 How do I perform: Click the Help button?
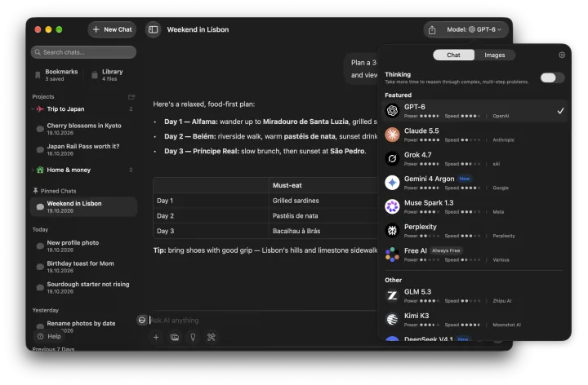point(49,336)
